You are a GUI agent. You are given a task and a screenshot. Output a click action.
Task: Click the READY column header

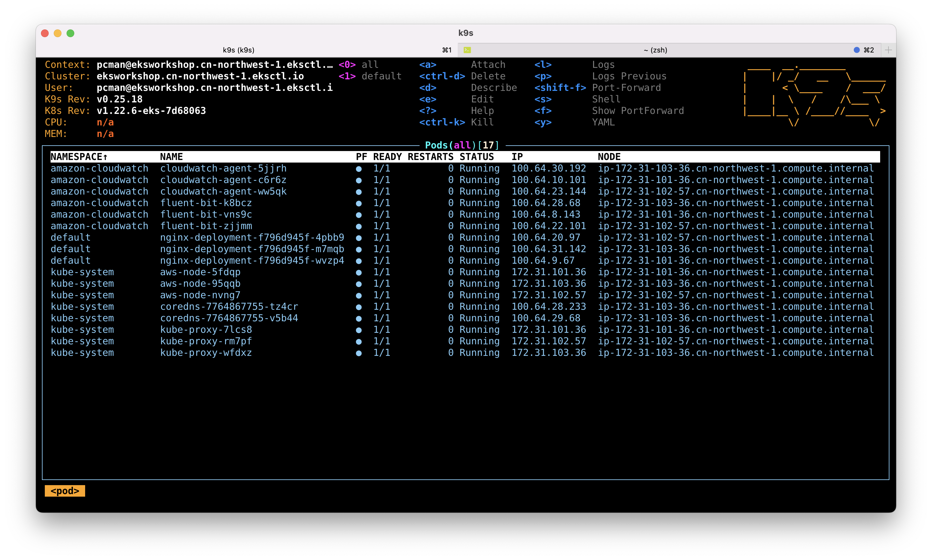[387, 156]
